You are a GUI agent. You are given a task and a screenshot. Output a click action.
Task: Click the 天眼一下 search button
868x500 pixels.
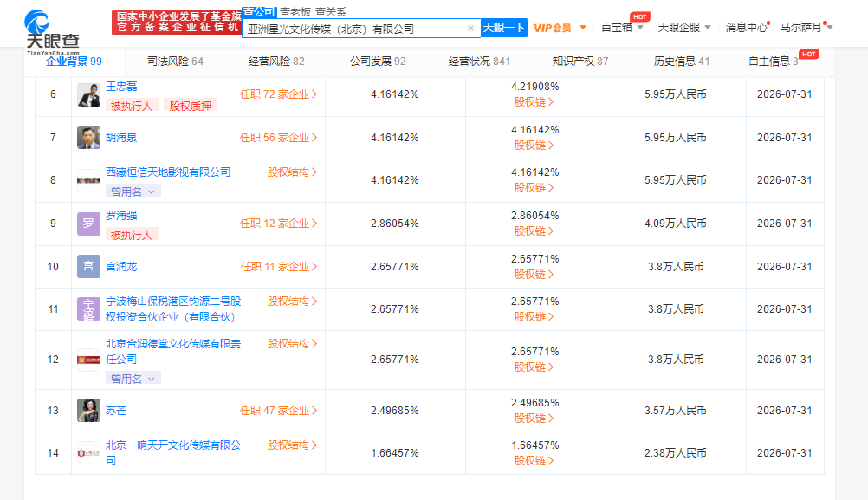tap(504, 28)
